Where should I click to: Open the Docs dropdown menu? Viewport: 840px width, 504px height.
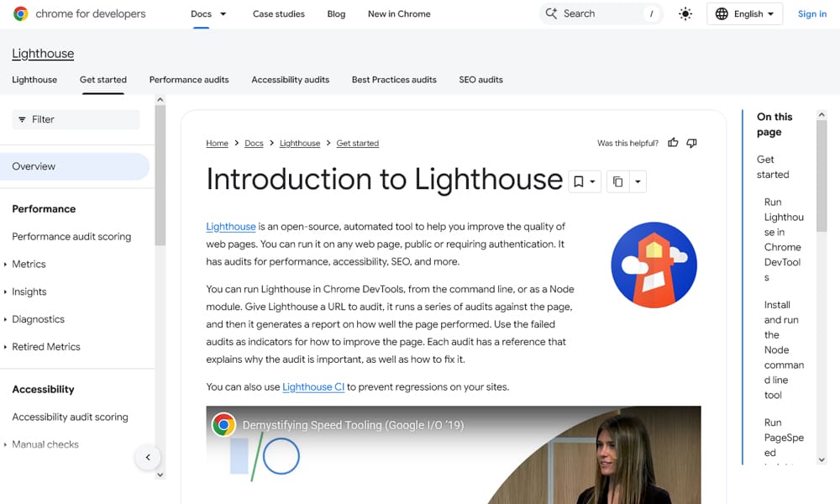208,13
